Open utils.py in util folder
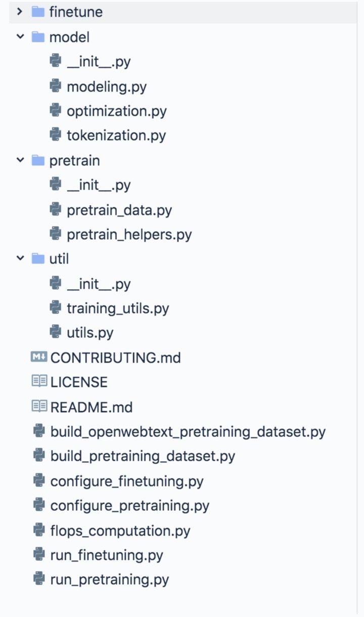The width and height of the screenshot is (364, 617). [90, 332]
